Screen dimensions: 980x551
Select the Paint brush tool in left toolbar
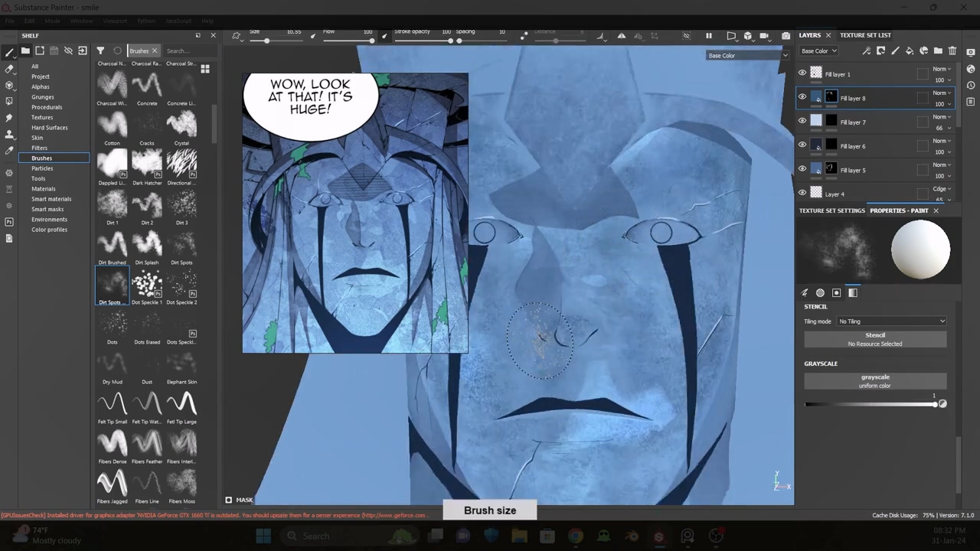click(x=9, y=53)
